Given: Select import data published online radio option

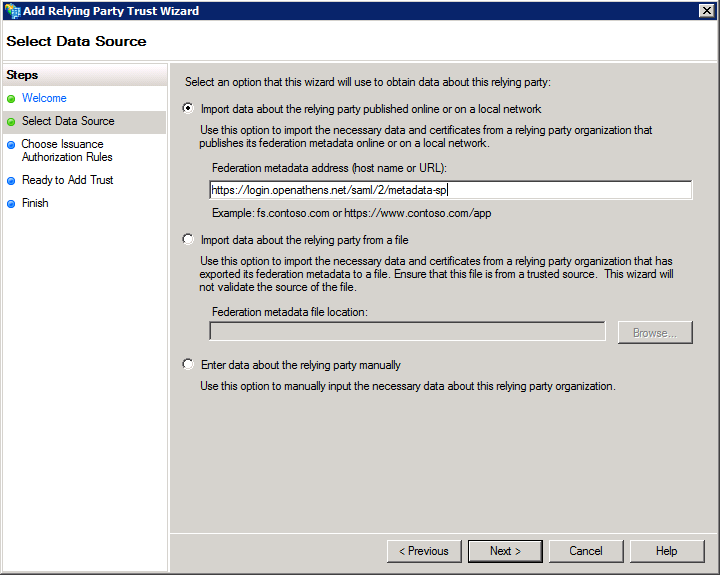Looking at the screenshot, I should 188,108.
